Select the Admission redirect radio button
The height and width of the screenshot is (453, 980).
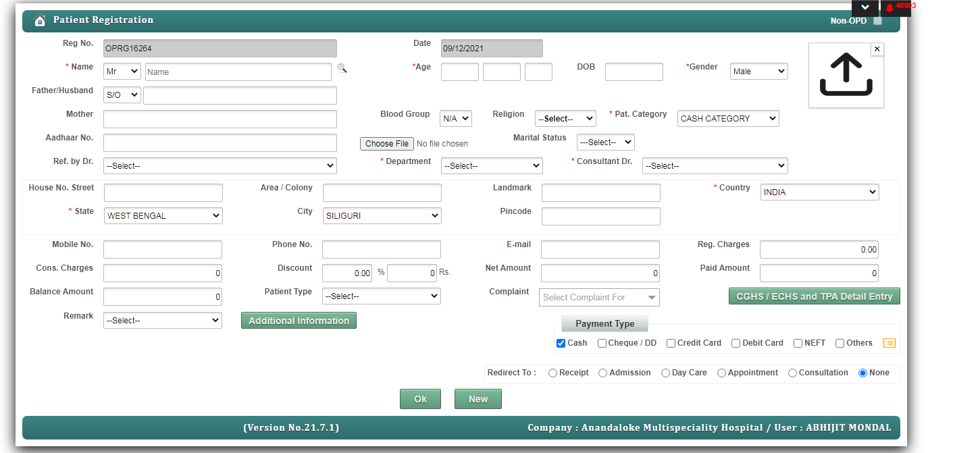(x=602, y=373)
